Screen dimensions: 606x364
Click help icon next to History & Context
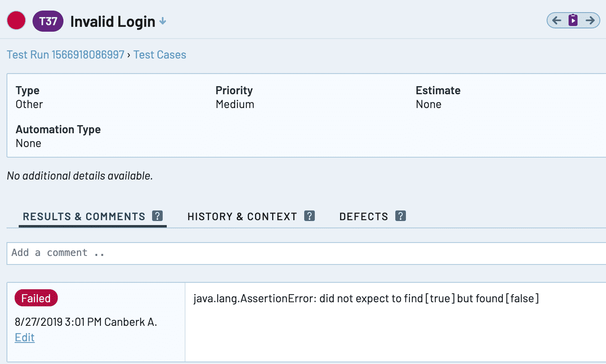pos(310,216)
